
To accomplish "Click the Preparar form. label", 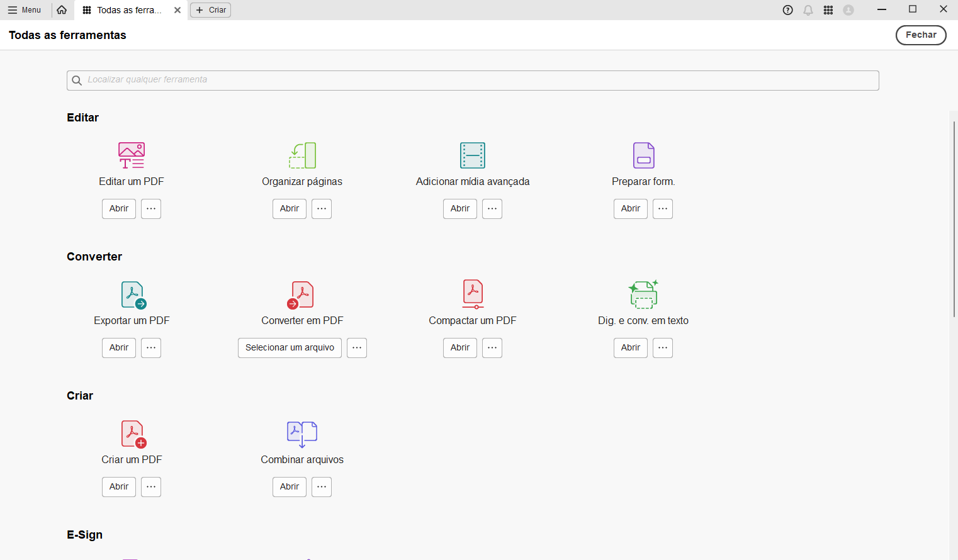I will [x=643, y=182].
